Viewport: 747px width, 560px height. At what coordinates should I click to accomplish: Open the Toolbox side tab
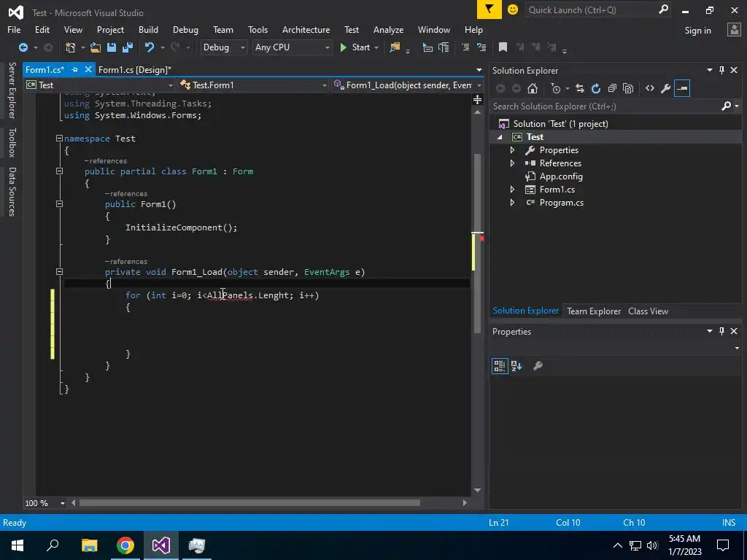12,142
